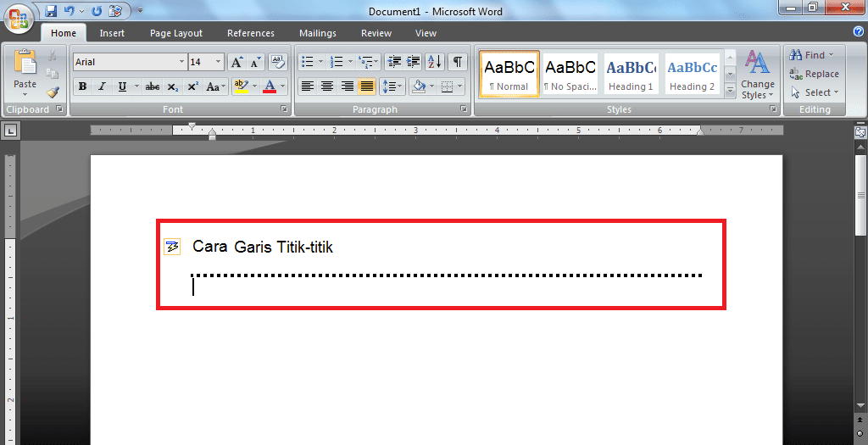Image resolution: width=868 pixels, height=445 pixels.
Task: Redo the last action
Action: 97,10
